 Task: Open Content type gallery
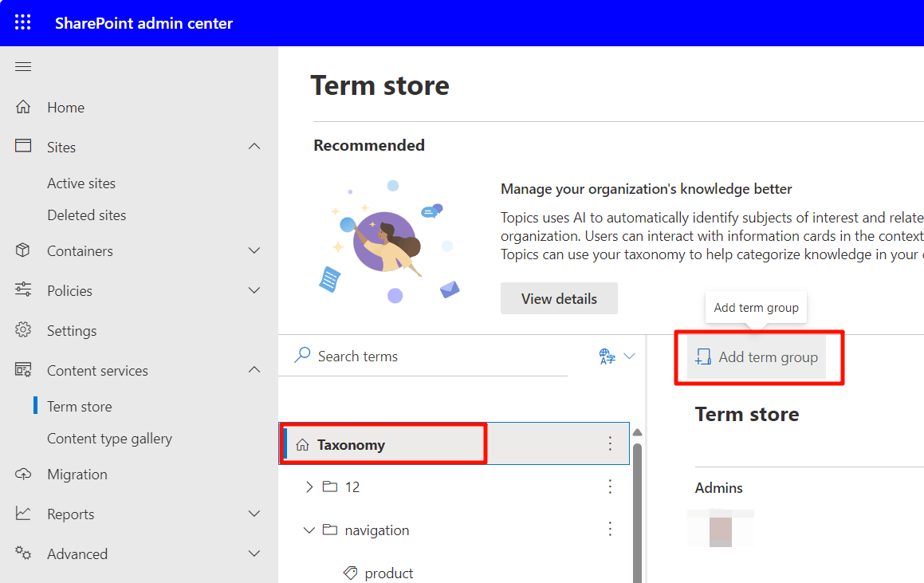click(109, 439)
